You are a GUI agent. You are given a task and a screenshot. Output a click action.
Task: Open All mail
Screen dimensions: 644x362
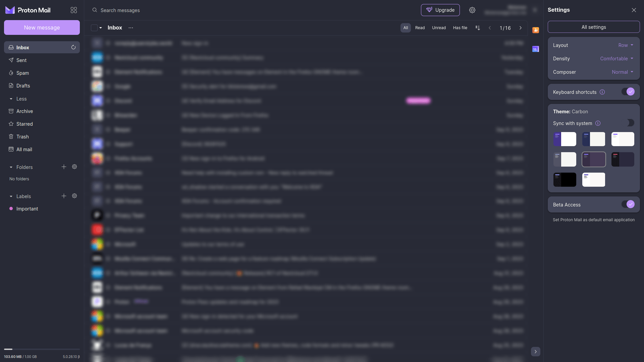point(42,149)
